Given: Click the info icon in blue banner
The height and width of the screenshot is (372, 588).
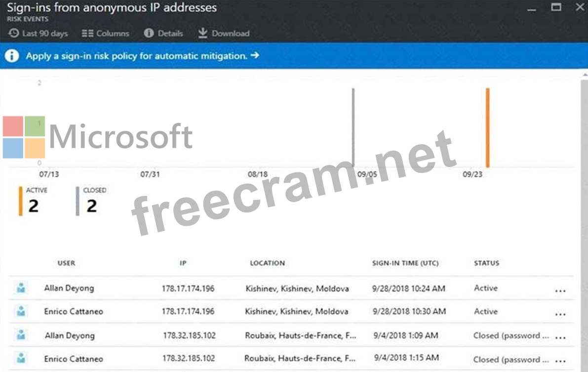Looking at the screenshot, I should tap(12, 55).
